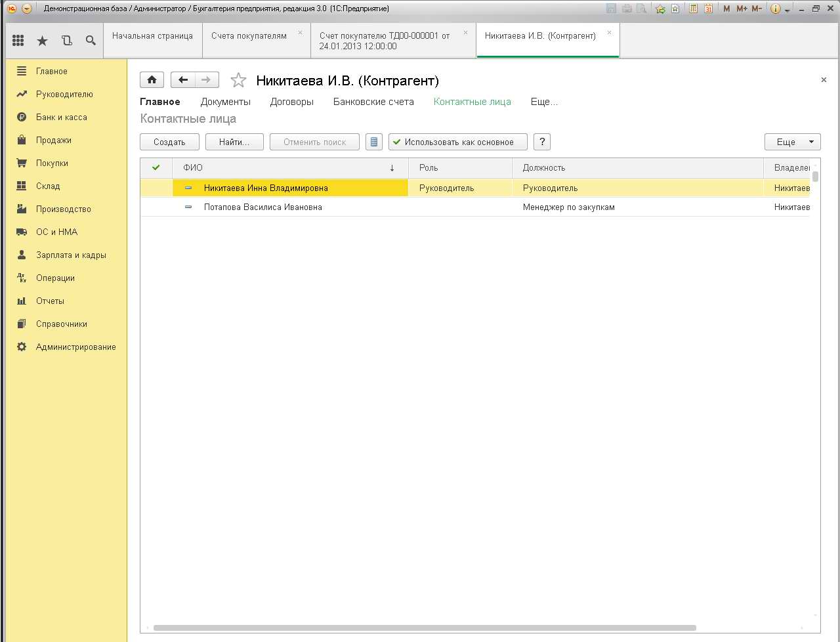The height and width of the screenshot is (642, 840).
Task: Open the calculator icon in the title bar
Action: point(693,9)
